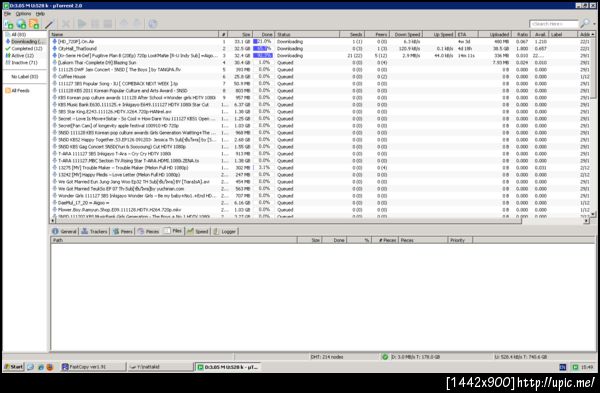The width and height of the screenshot is (600, 393).
Task: Click the Firefox quick launch icon
Action: (x=50, y=367)
